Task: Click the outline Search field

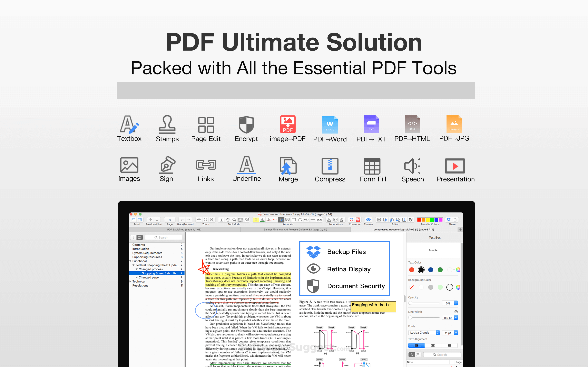Action: pos(164,237)
